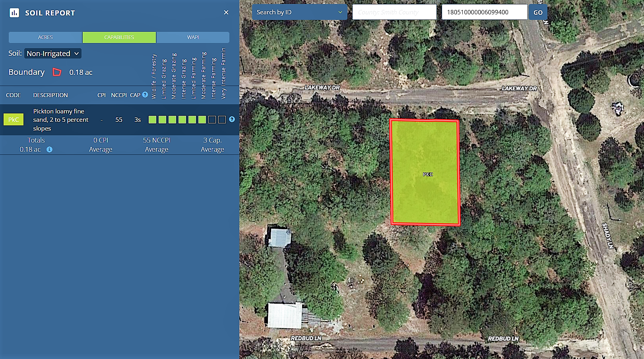Open the WAPI tab
Viewport: 644px width, 359px height.
pyautogui.click(x=193, y=37)
